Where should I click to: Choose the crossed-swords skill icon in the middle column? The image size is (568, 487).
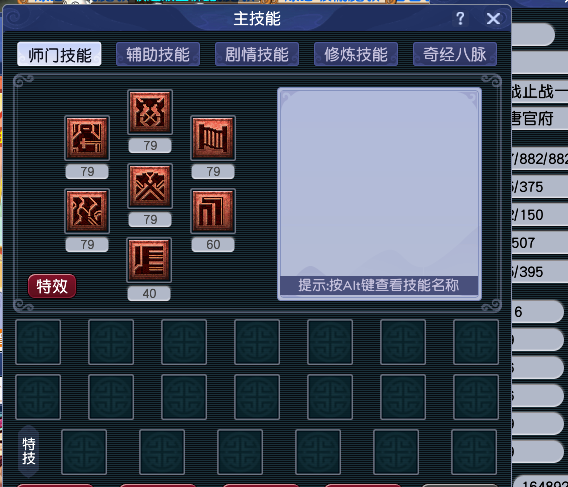[x=150, y=186]
